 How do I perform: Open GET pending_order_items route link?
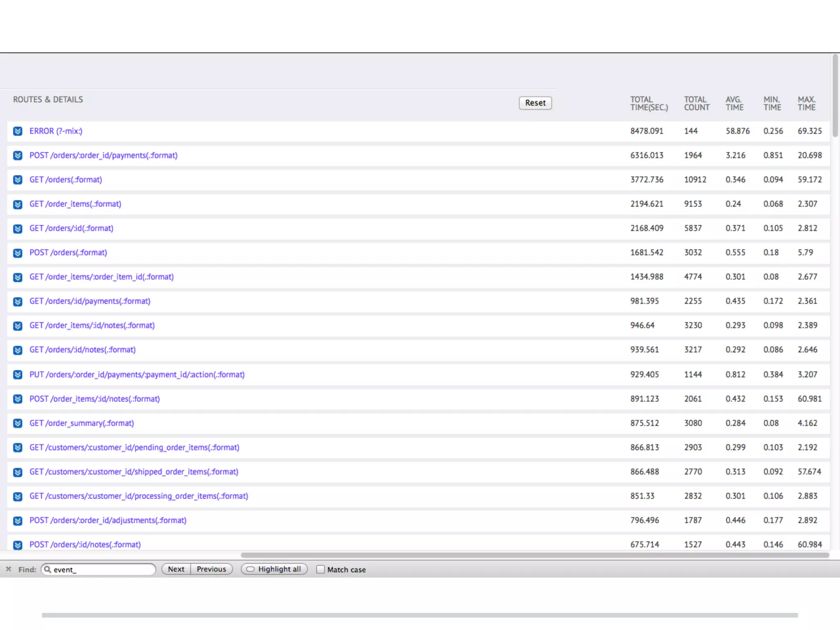pos(135,447)
